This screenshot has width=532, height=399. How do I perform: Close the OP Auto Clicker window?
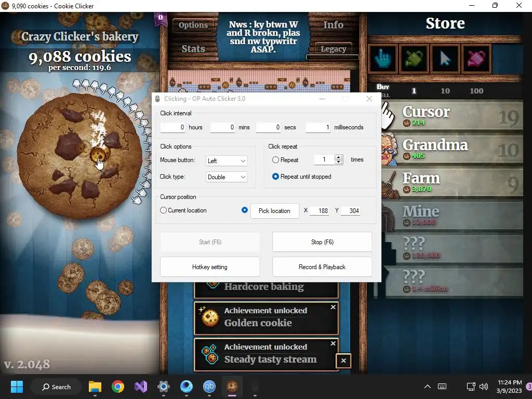coord(369,99)
